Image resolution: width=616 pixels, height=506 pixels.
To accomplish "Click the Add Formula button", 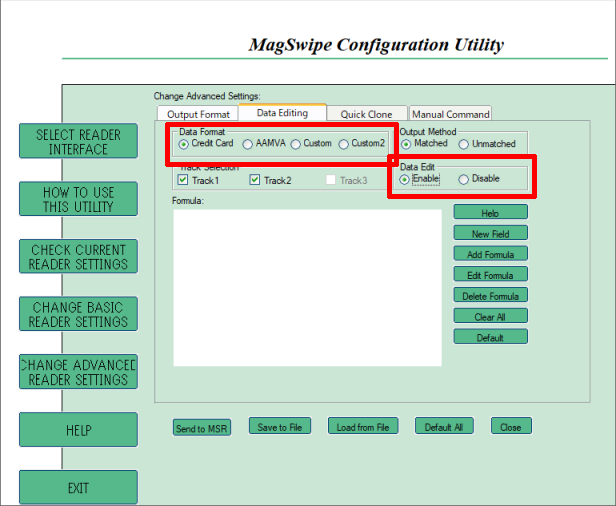I will 490,254.
